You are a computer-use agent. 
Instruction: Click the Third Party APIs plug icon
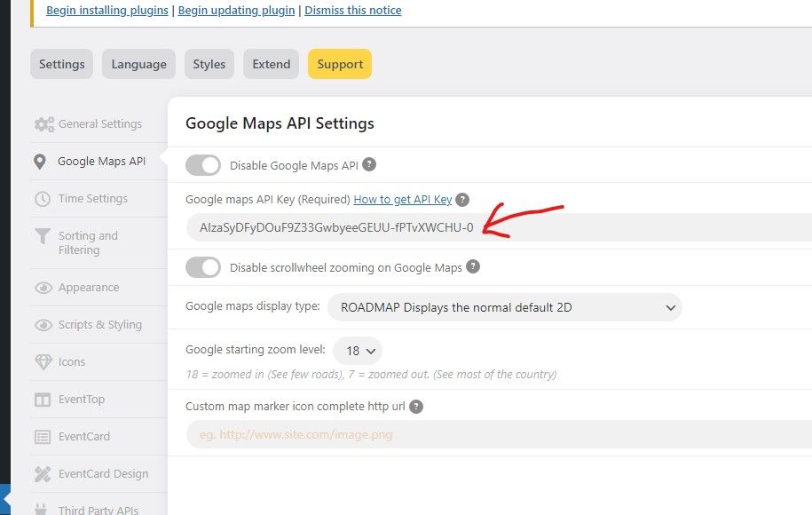(41, 510)
